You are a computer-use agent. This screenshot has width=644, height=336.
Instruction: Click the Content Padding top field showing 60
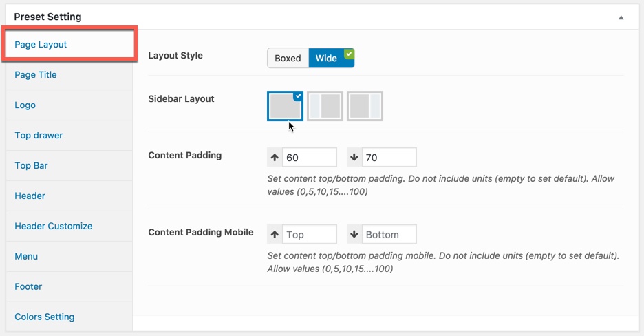pos(310,157)
